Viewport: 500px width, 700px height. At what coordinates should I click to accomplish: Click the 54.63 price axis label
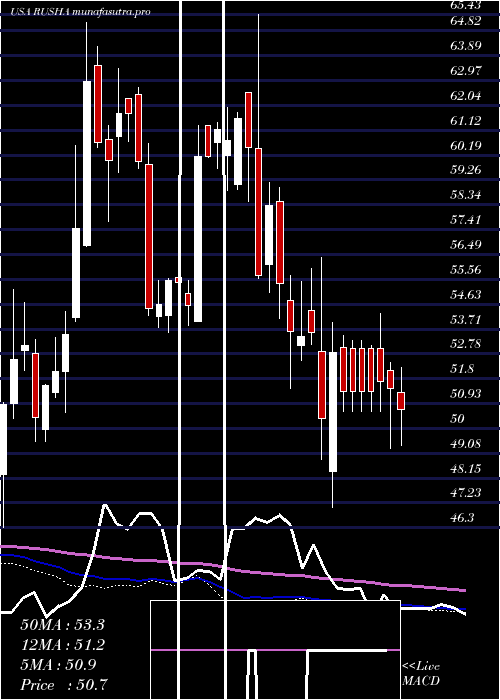465,295
